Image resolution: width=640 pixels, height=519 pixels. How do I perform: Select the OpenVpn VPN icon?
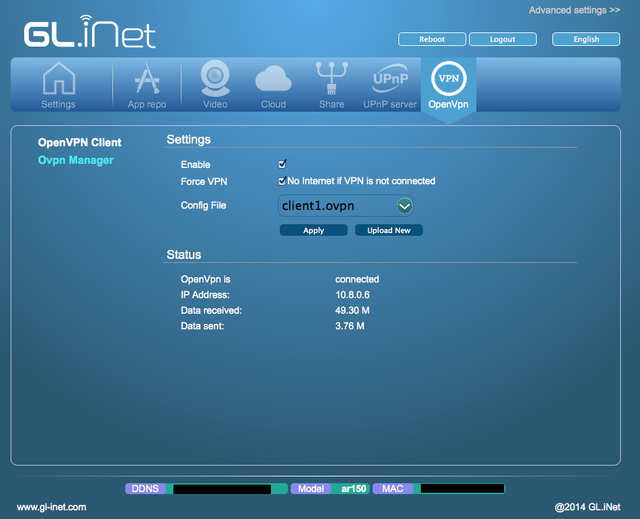coord(449,78)
